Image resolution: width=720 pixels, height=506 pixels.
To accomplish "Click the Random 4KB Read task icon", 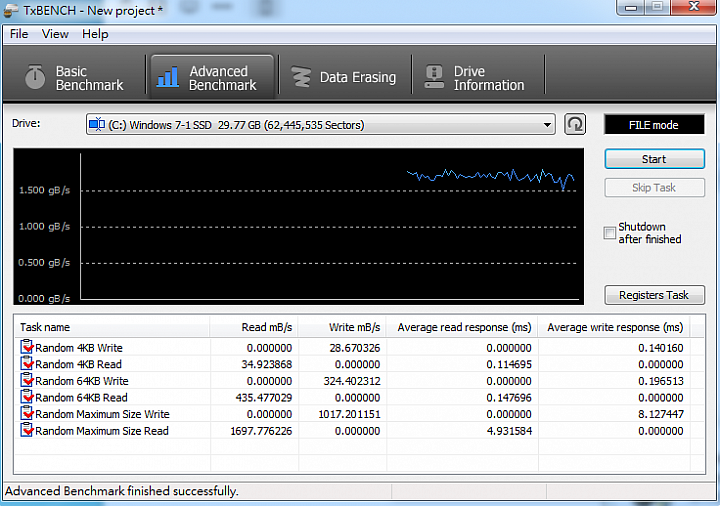I will pyautogui.click(x=27, y=363).
